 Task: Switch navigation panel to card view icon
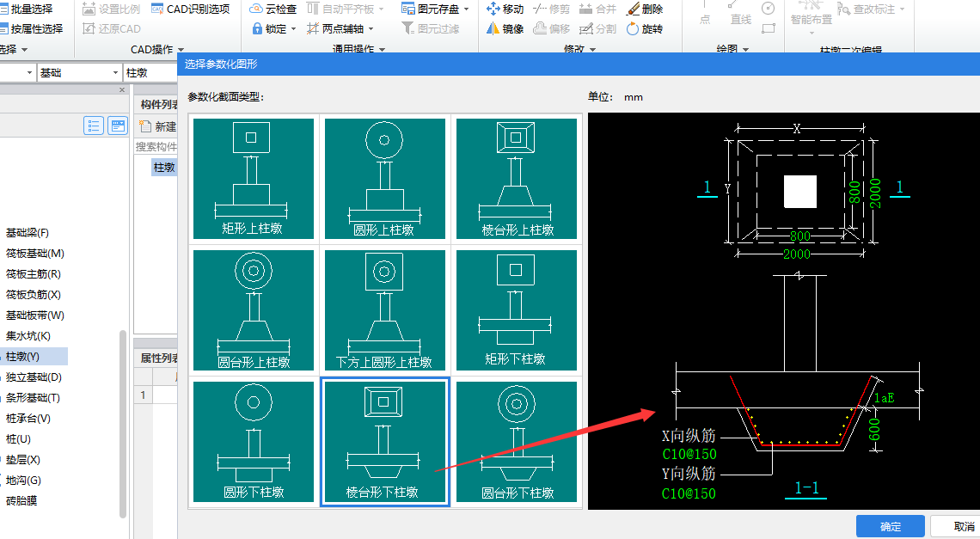[x=118, y=126]
